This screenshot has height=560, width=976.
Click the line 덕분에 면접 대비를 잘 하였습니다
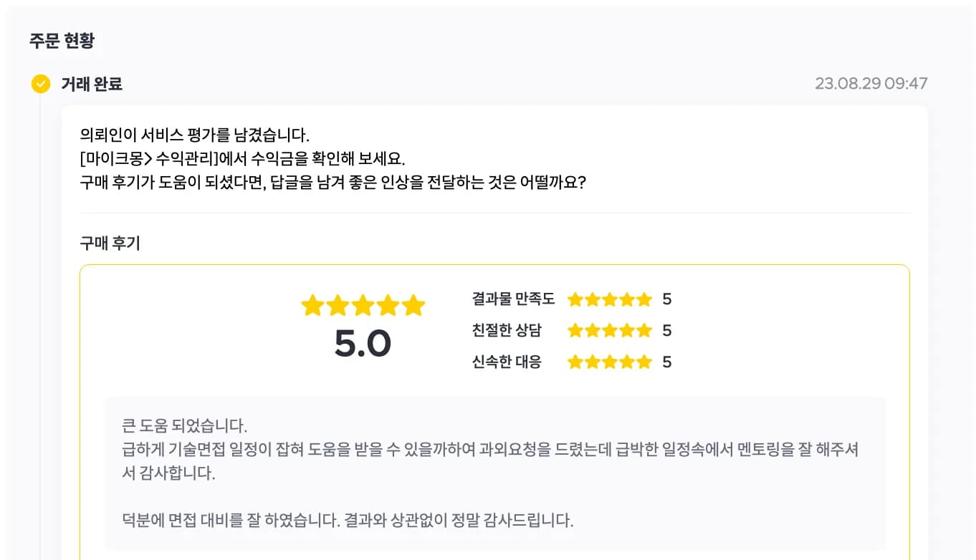[348, 521]
